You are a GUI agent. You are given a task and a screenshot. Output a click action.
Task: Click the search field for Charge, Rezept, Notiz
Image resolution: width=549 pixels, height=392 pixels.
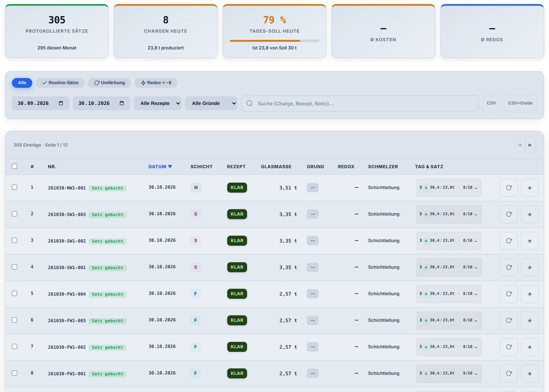[360, 103]
